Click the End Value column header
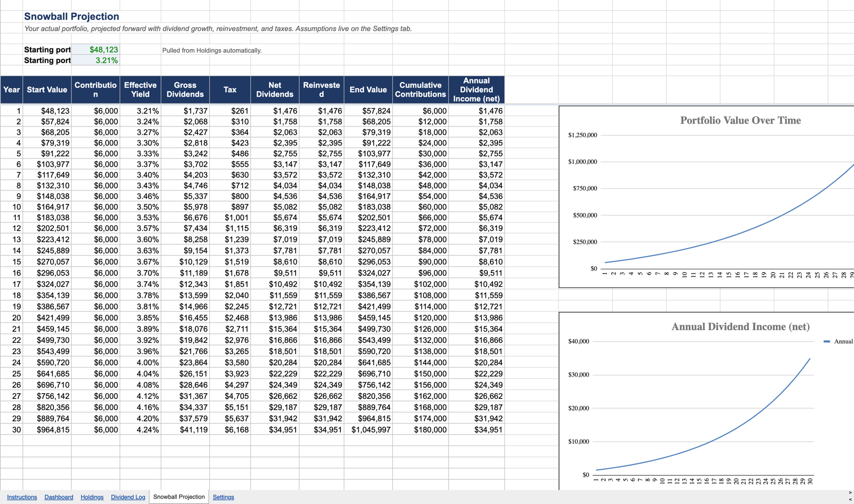 click(x=368, y=90)
